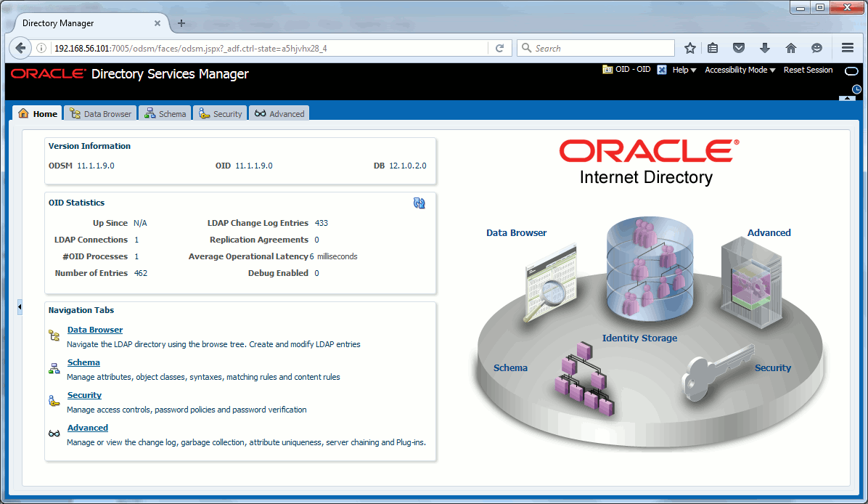Save page to Pocket

tap(739, 48)
